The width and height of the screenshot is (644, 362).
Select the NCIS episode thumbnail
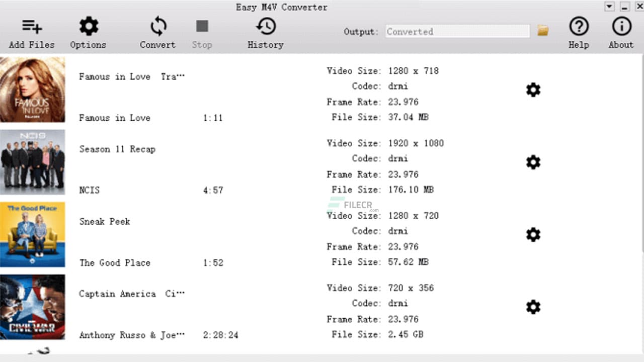tap(32, 162)
